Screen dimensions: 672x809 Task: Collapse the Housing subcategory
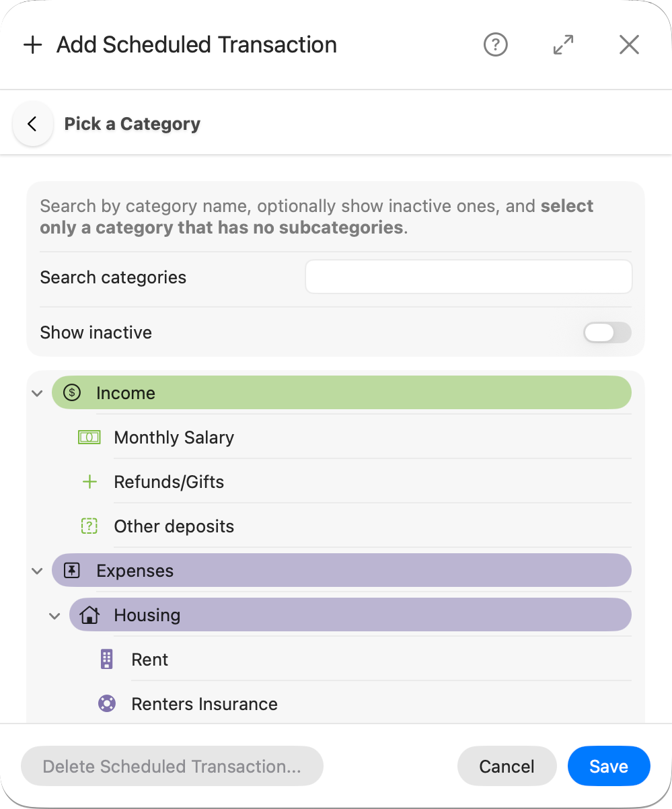(54, 614)
